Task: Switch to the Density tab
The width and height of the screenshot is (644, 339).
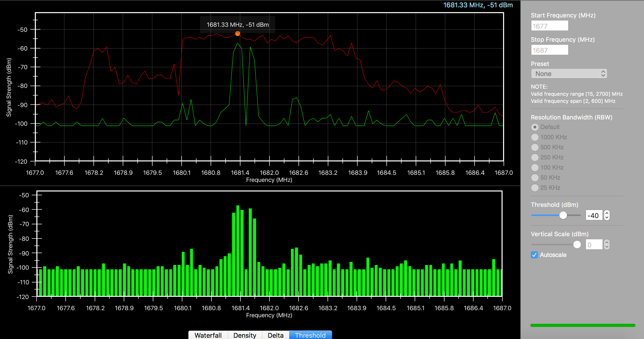Action: pos(245,335)
